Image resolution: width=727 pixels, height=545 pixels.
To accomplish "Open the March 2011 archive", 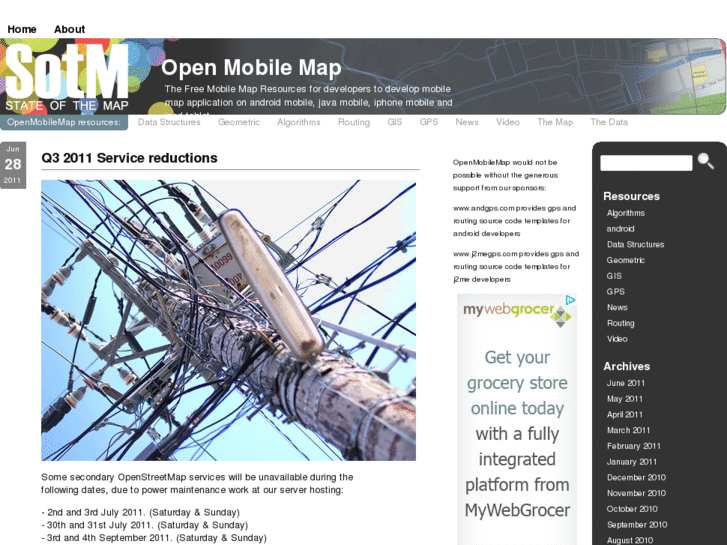I will pyautogui.click(x=628, y=430).
